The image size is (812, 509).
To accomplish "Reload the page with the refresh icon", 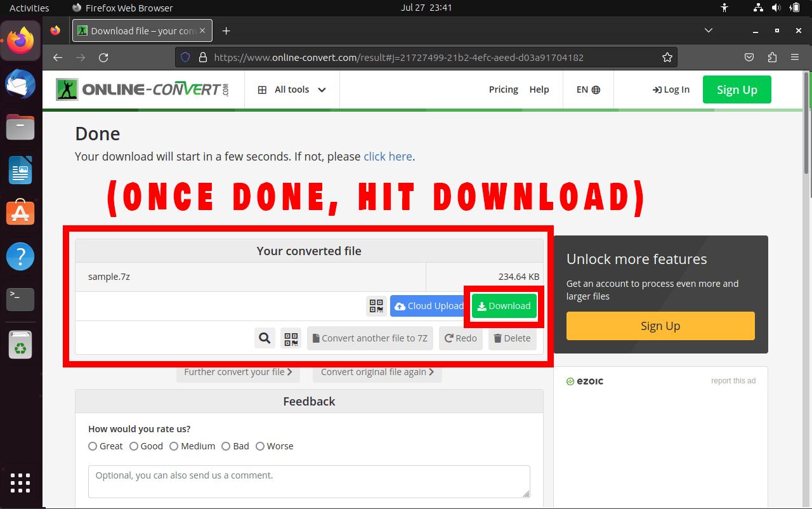I will click(103, 57).
